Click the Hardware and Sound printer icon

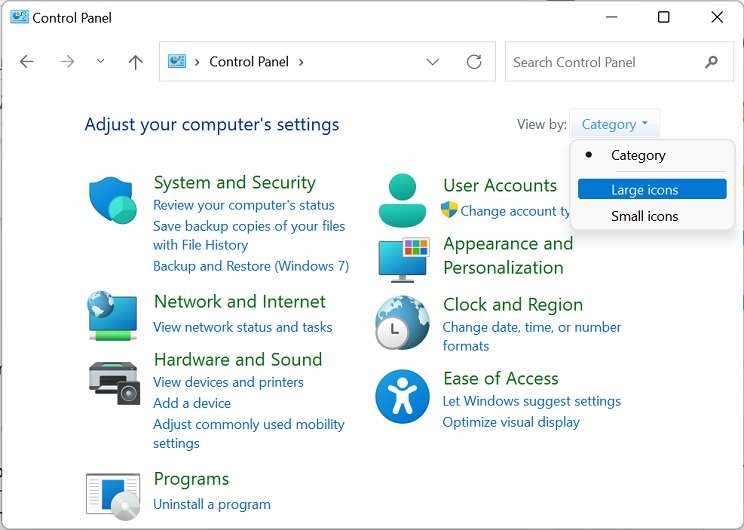pyautogui.click(x=114, y=381)
